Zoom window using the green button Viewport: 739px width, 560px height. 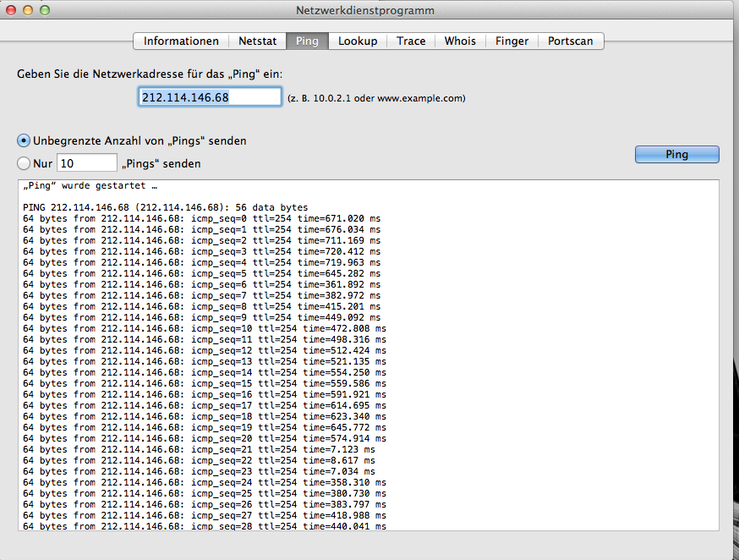[45, 10]
